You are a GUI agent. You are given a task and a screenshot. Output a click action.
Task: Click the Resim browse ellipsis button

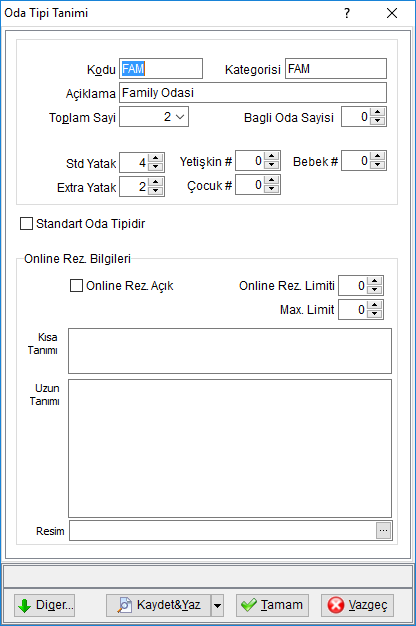pyautogui.click(x=383, y=531)
